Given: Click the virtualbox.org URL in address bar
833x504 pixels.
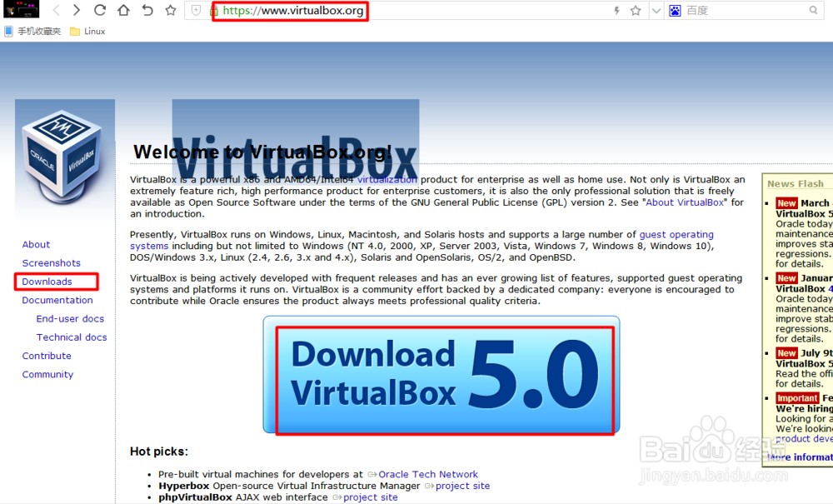Looking at the screenshot, I should click(293, 10).
